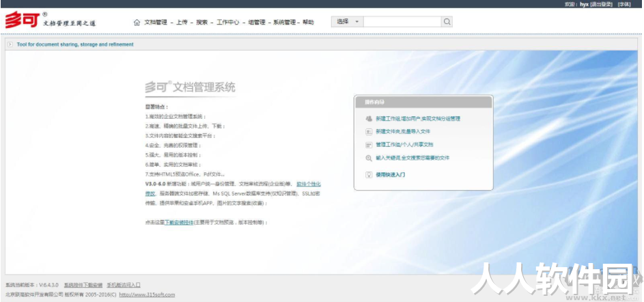Click the version text V:6.4.3.0

(x=49, y=285)
